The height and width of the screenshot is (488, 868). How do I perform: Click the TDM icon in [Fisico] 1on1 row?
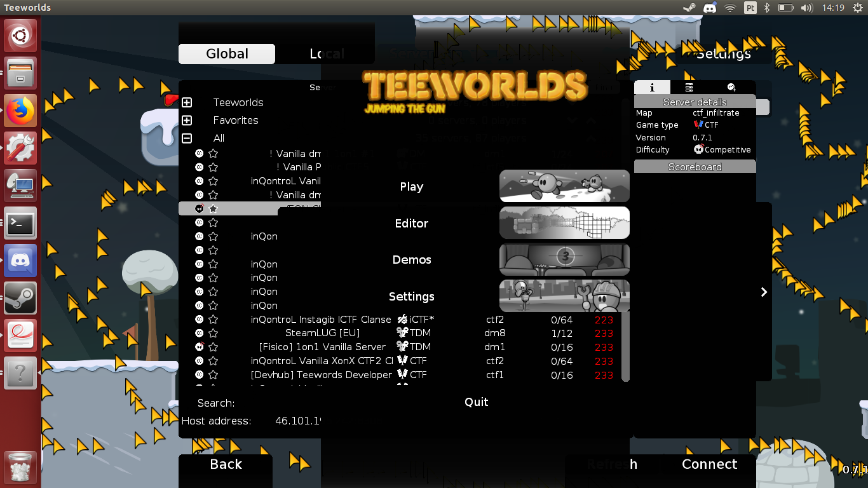point(402,347)
